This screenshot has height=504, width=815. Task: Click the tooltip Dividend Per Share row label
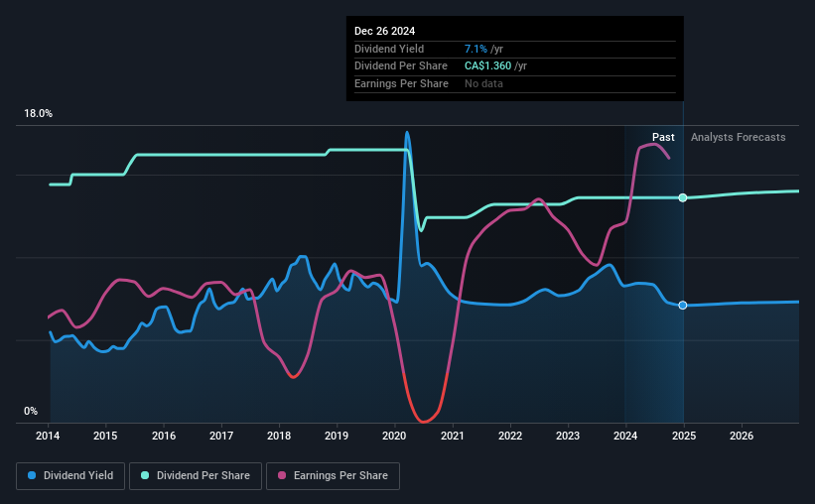401,66
